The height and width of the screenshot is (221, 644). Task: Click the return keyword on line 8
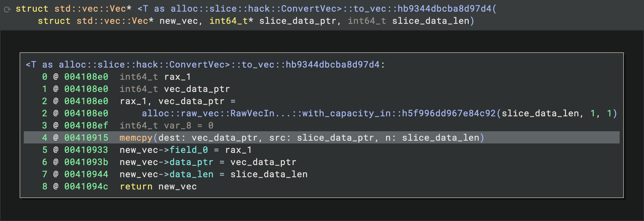point(136,186)
